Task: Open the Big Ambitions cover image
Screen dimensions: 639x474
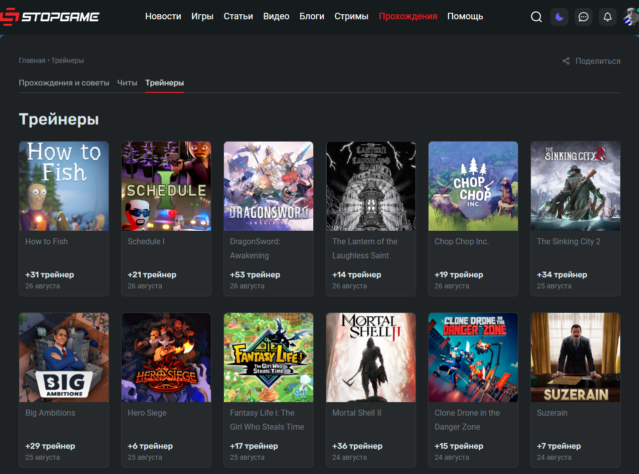Action: coord(64,357)
